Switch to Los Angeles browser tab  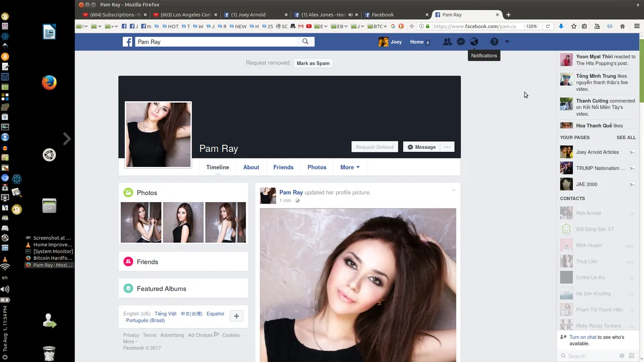(x=185, y=15)
